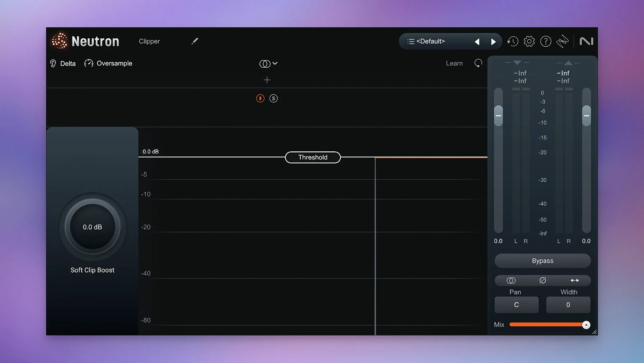
Task: Click the Learn button
Action: (454, 63)
